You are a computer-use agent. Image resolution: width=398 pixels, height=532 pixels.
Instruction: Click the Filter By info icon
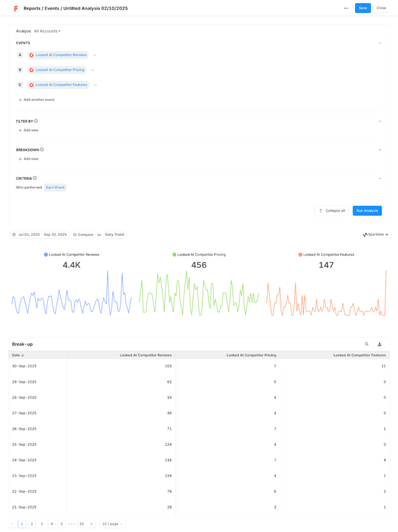pos(36,121)
